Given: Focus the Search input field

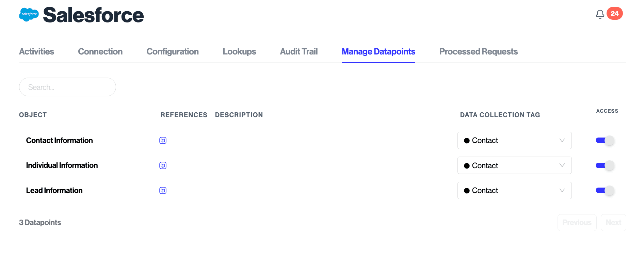Looking at the screenshot, I should tap(67, 87).
